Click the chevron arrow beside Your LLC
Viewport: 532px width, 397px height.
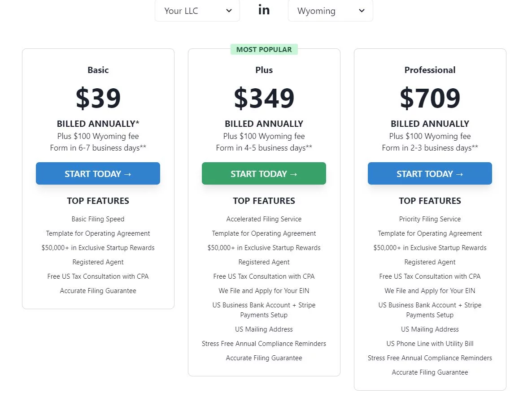(229, 11)
